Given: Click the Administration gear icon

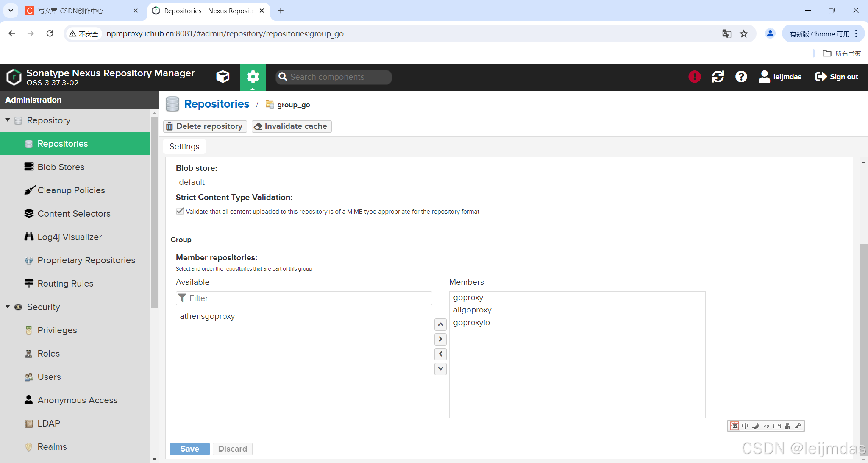Looking at the screenshot, I should [x=253, y=77].
